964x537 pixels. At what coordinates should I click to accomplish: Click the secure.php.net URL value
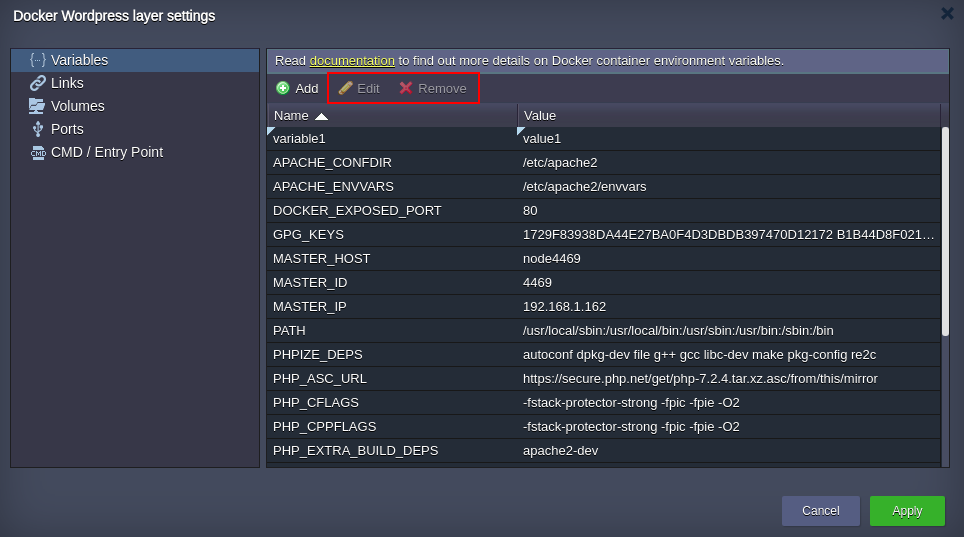point(700,379)
